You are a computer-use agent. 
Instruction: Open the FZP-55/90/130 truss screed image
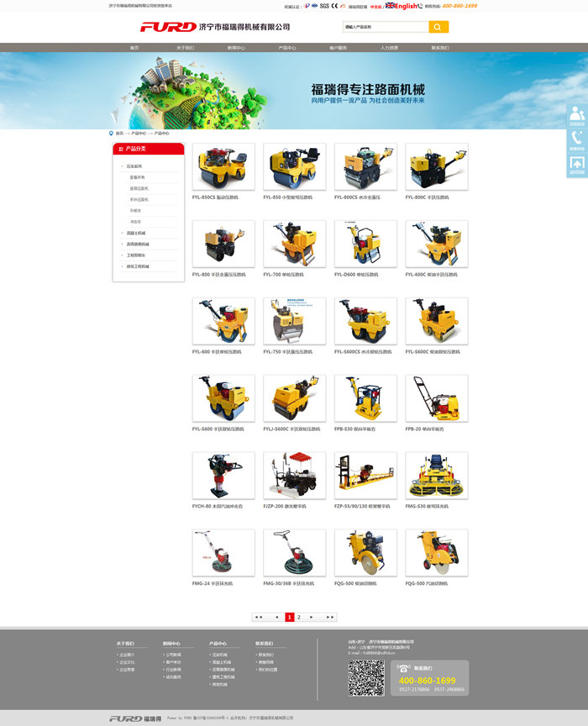pos(365,476)
